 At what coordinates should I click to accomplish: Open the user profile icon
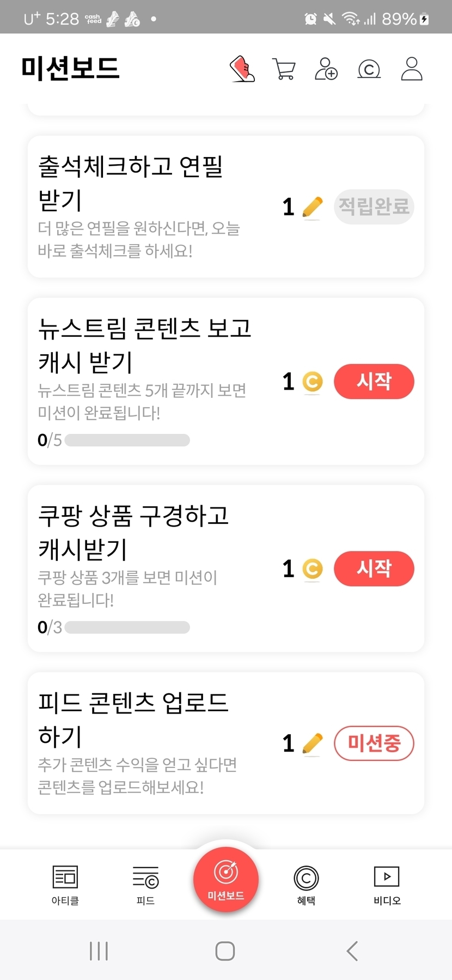(x=412, y=69)
